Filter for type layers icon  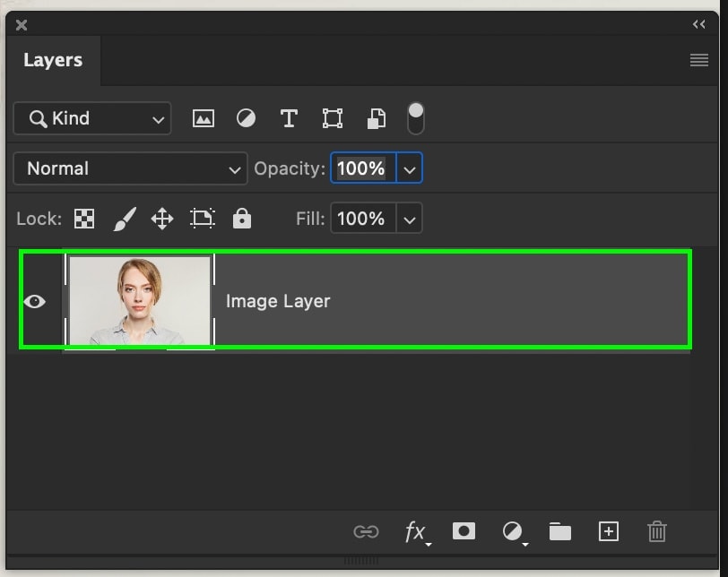pyautogui.click(x=289, y=118)
